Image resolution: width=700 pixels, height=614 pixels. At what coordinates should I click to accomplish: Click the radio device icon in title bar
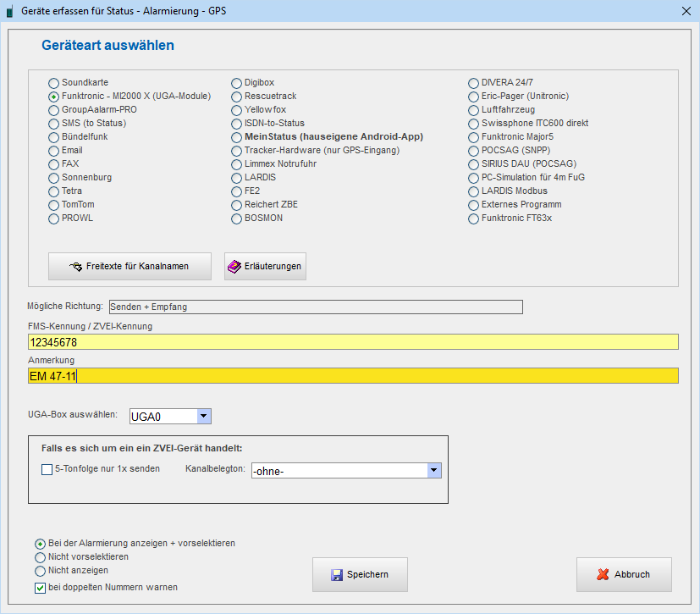(x=9, y=12)
